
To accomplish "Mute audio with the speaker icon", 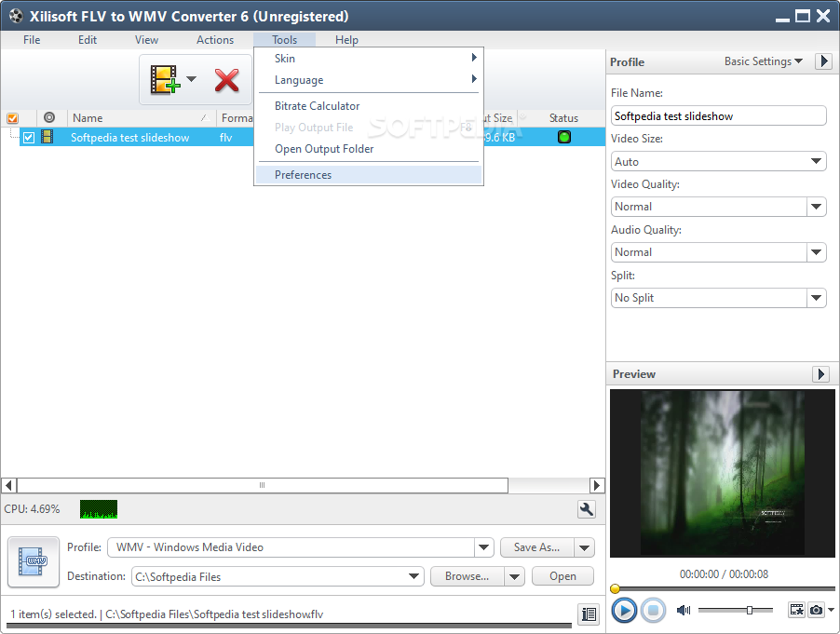I will point(684,610).
